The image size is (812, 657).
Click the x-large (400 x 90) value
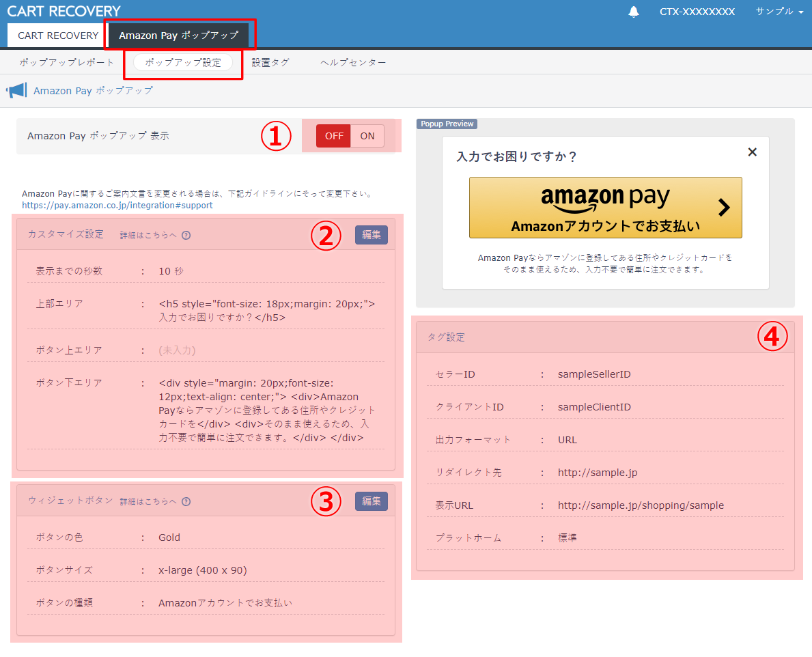(x=202, y=570)
